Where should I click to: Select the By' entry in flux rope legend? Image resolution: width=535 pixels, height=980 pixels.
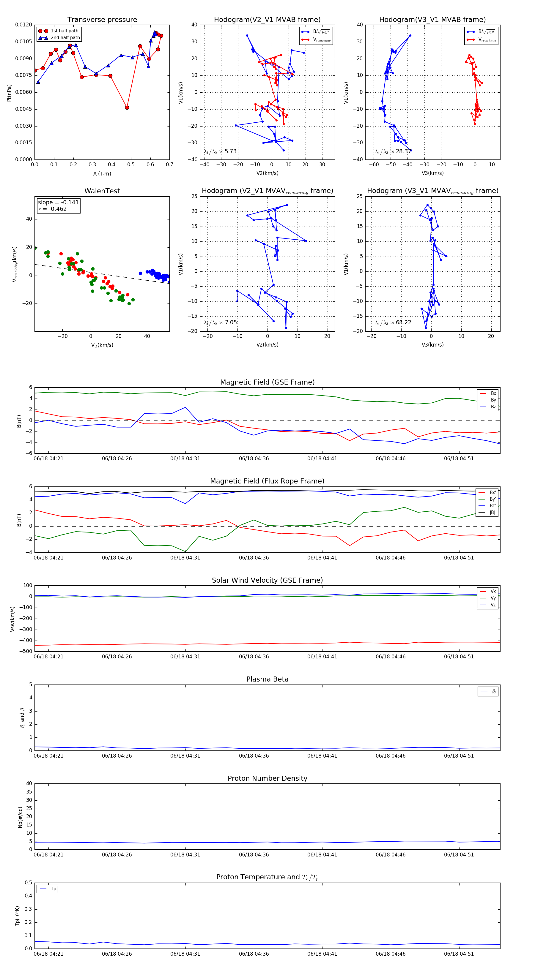click(487, 499)
